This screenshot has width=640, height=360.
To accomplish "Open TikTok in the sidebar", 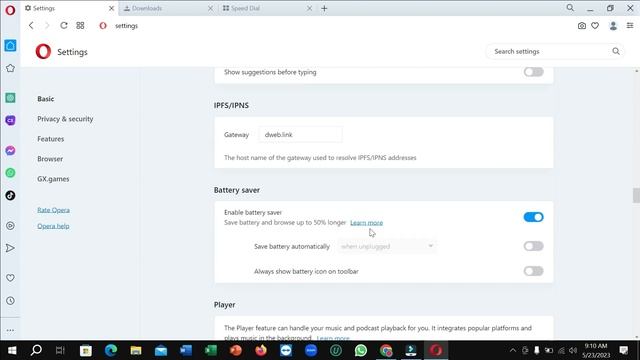I will coord(10,196).
